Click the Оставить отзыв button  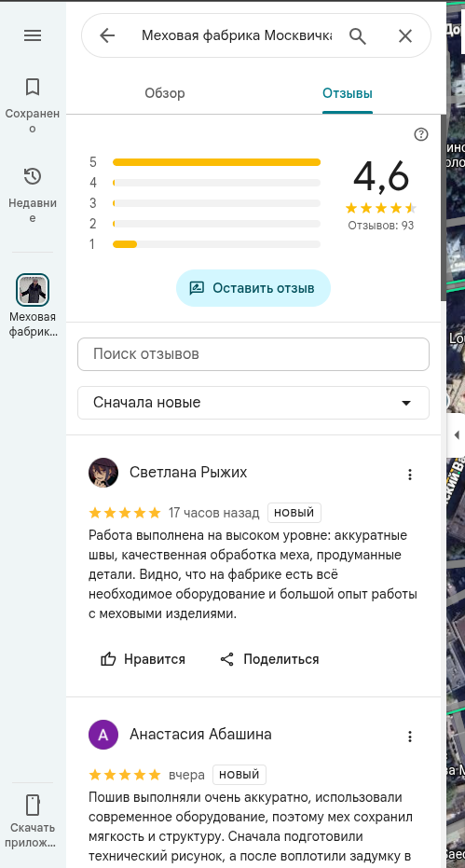(x=253, y=288)
